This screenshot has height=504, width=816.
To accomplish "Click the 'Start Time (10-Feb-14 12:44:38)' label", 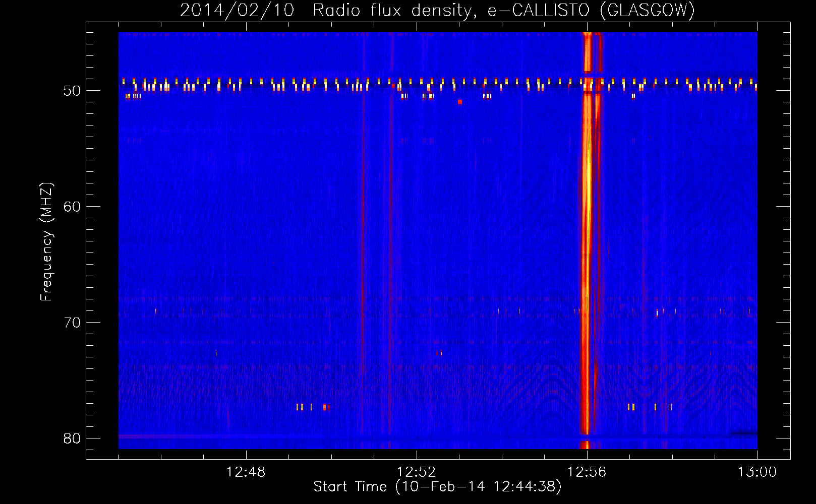I will (x=437, y=487).
